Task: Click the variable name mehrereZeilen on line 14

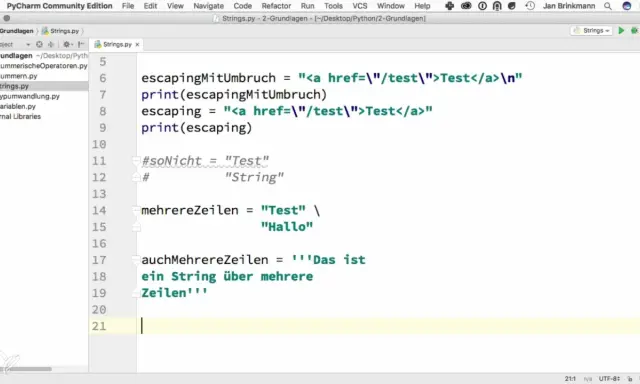Action: [190, 210]
